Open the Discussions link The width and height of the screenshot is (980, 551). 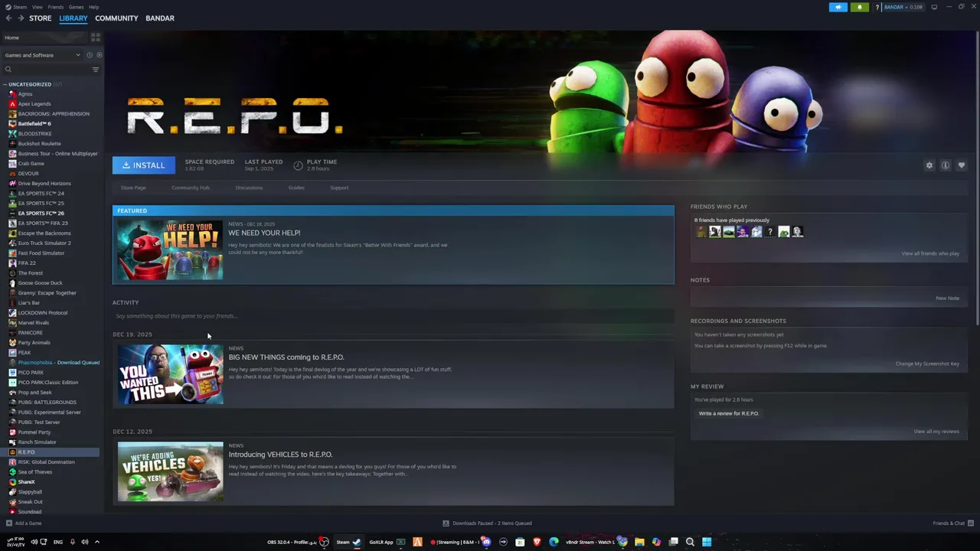coord(249,187)
